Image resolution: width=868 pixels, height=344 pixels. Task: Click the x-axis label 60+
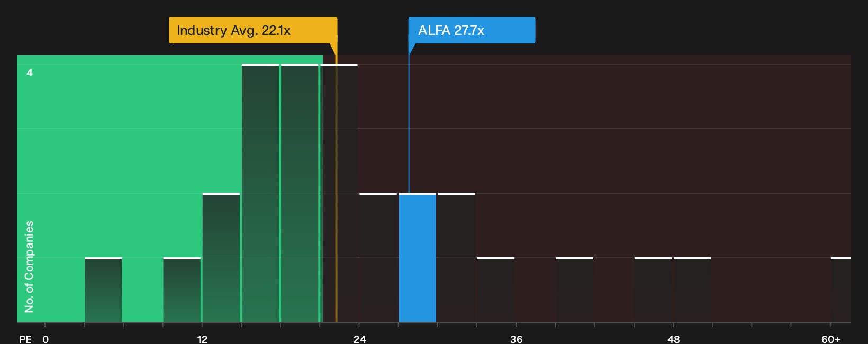[x=831, y=339]
